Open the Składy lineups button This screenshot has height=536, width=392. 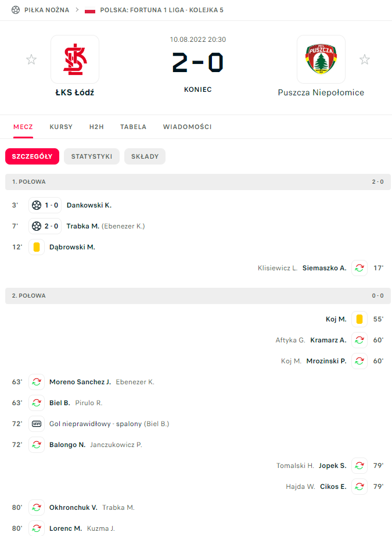click(x=145, y=156)
